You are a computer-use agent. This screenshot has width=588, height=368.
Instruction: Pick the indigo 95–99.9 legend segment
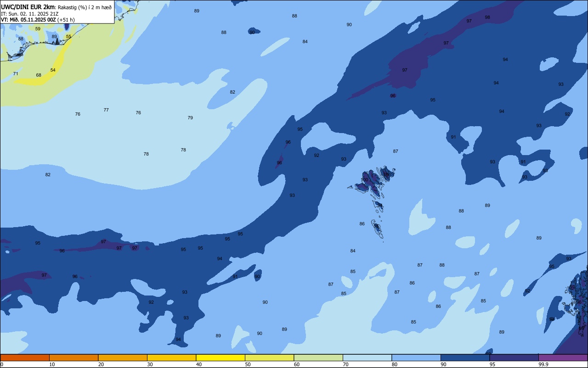point(514,357)
